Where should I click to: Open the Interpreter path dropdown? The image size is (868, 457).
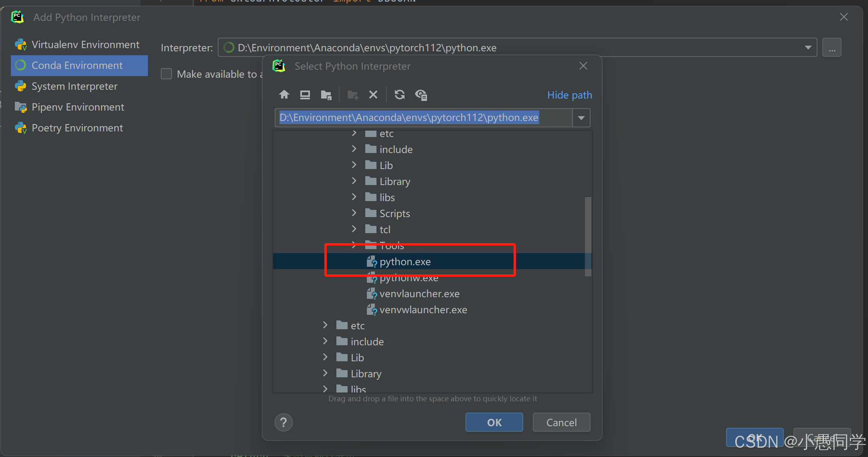click(808, 48)
